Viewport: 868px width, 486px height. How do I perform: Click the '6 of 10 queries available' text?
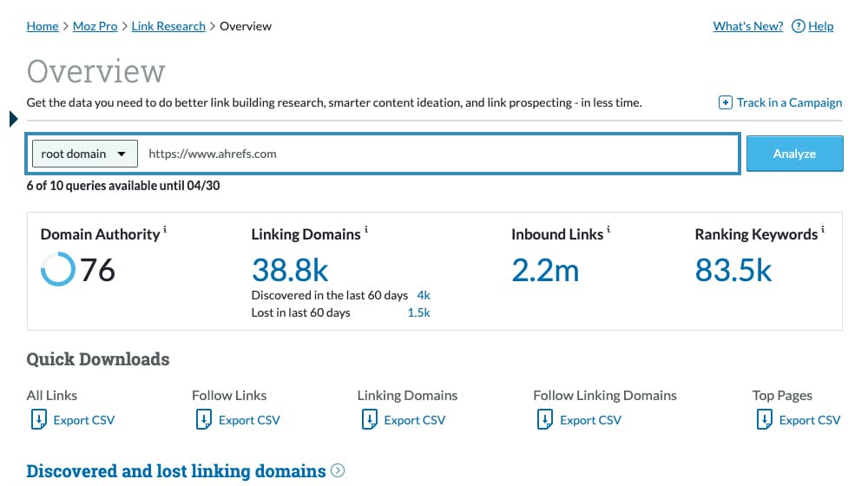pos(123,186)
